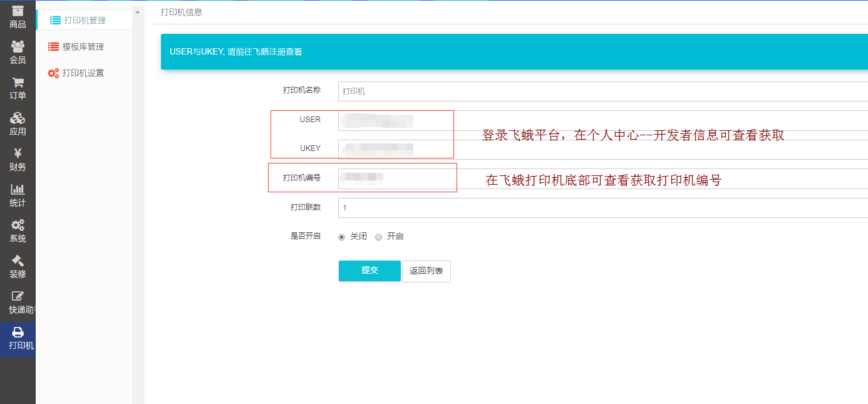Select the 关闭 radio button
Viewport: 868px width, 404px height.
coord(341,237)
